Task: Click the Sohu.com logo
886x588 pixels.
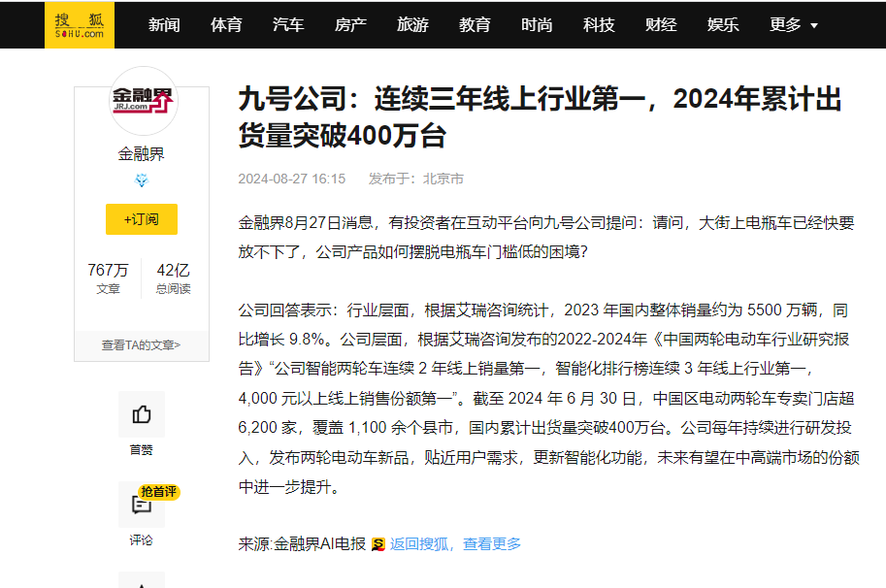Action: point(80,25)
